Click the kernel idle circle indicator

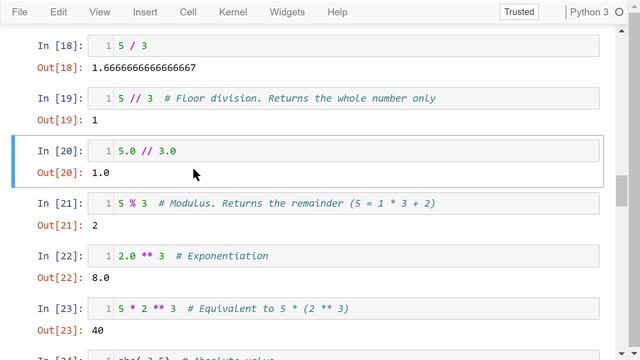click(619, 12)
